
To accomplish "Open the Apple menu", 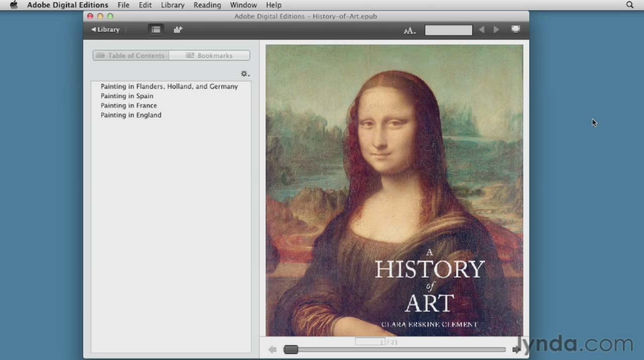I will (14, 5).
